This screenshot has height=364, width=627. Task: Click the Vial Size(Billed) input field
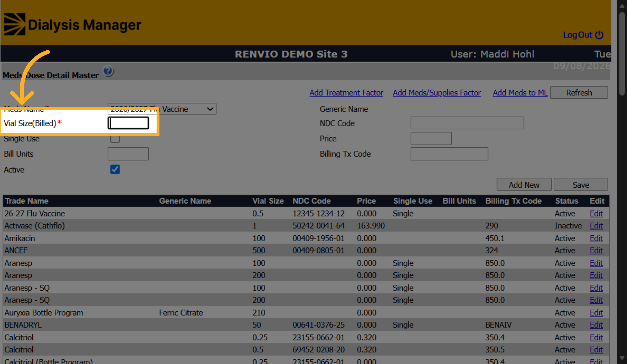(128, 123)
